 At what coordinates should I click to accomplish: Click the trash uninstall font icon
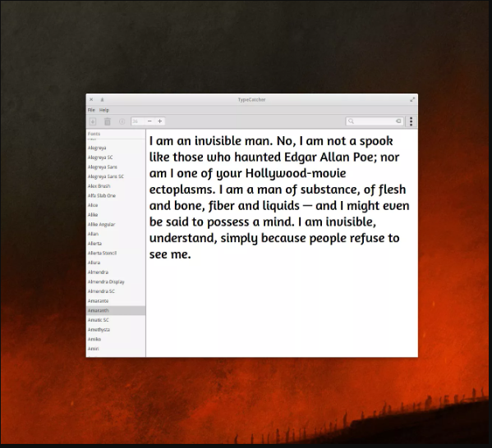pyautogui.click(x=108, y=121)
